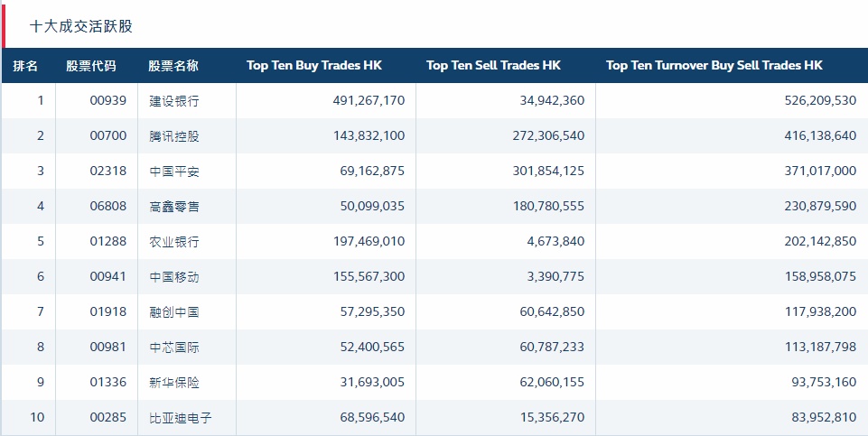
Task: Click the 排名 column header
Action: (x=25, y=66)
